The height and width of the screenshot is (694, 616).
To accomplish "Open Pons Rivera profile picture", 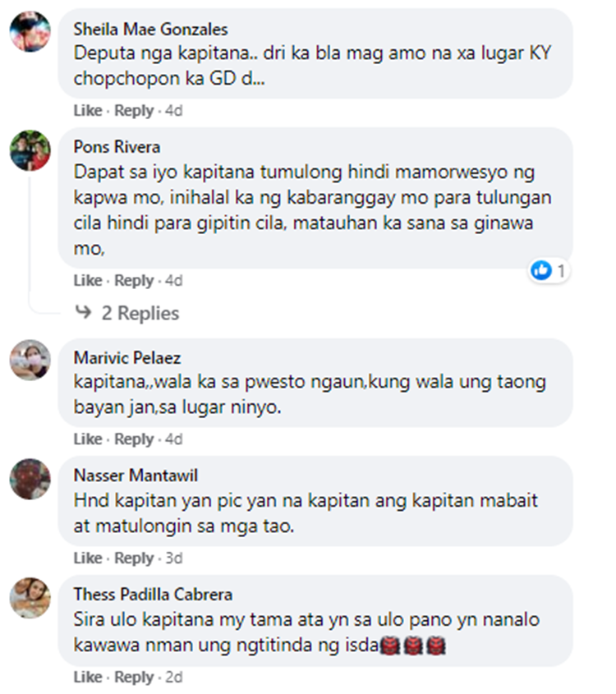I will (30, 150).
